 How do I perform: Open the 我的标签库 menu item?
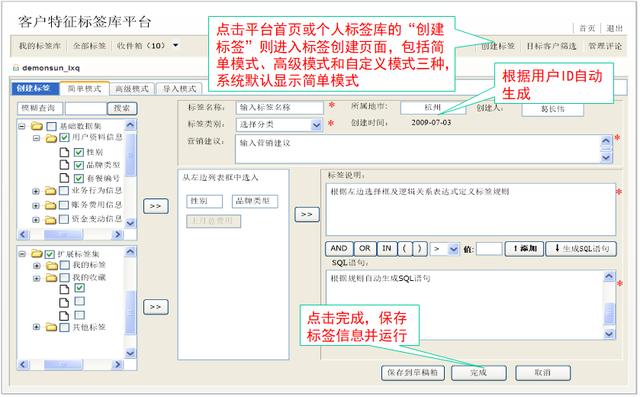40,46
